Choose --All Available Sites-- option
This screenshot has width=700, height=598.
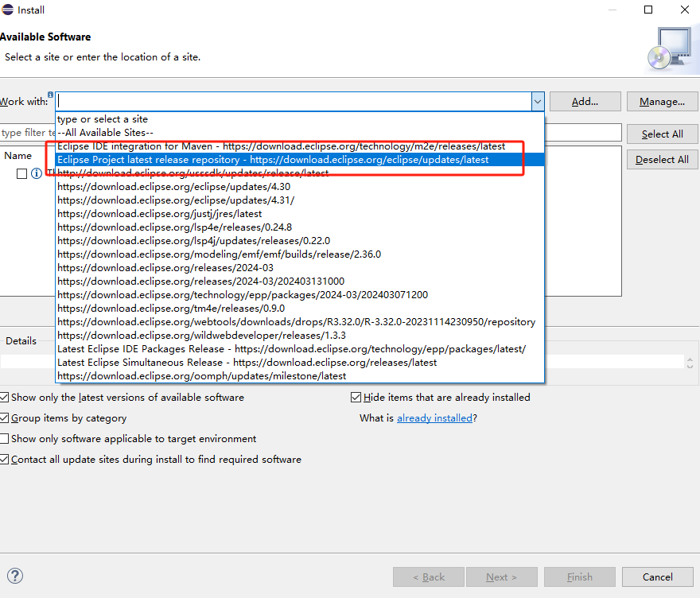pos(105,133)
